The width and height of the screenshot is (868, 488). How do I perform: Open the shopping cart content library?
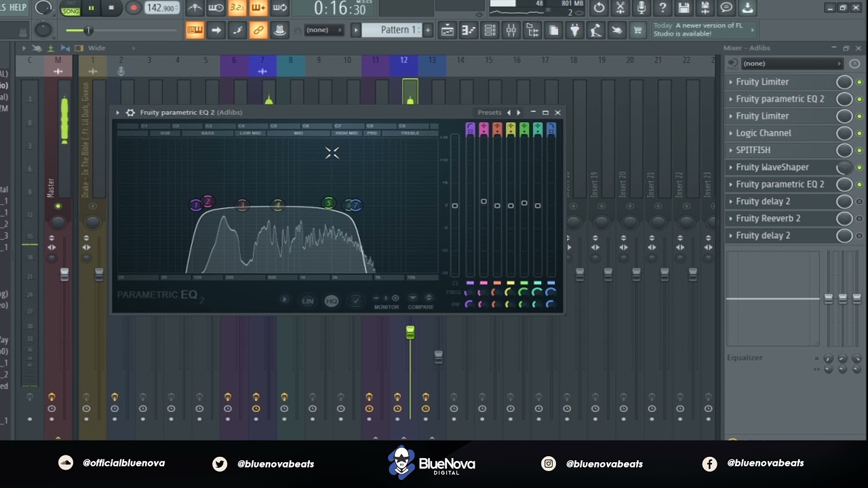coord(637,30)
